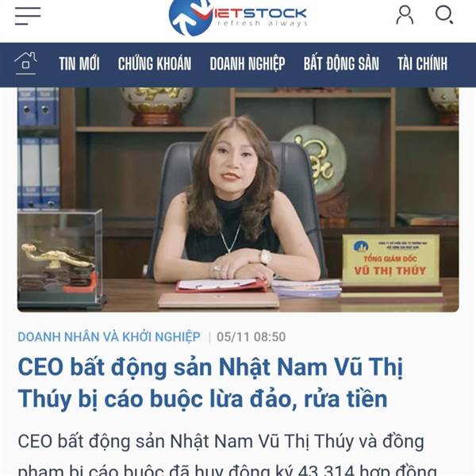Go to home via house icon
The image size is (476, 476).
[x=25, y=63]
